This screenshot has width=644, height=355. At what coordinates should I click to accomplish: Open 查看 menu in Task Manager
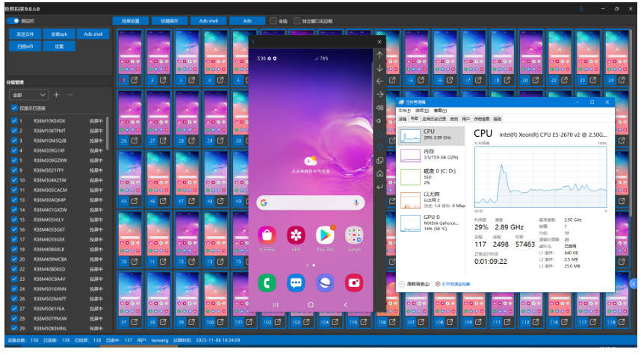440,111
